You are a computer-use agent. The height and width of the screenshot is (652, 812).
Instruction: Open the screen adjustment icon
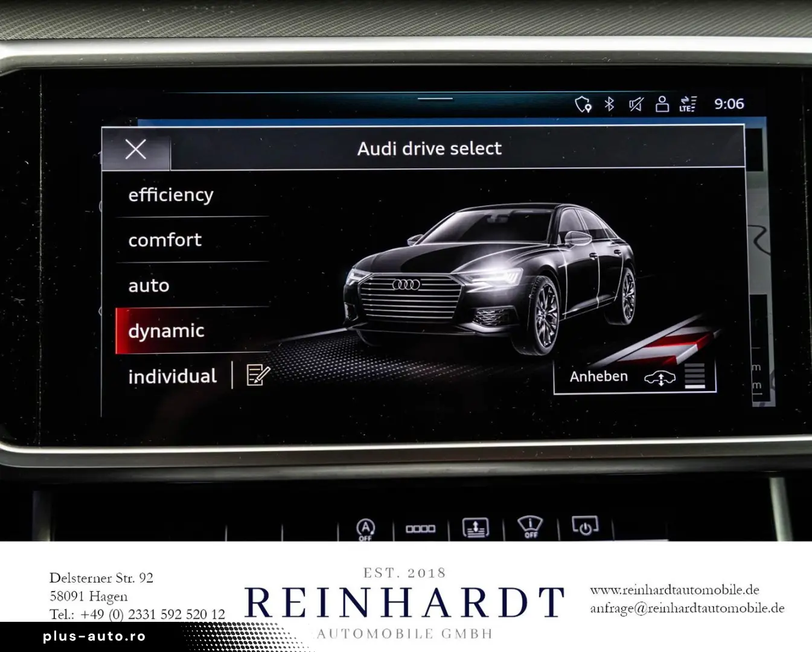(476, 528)
